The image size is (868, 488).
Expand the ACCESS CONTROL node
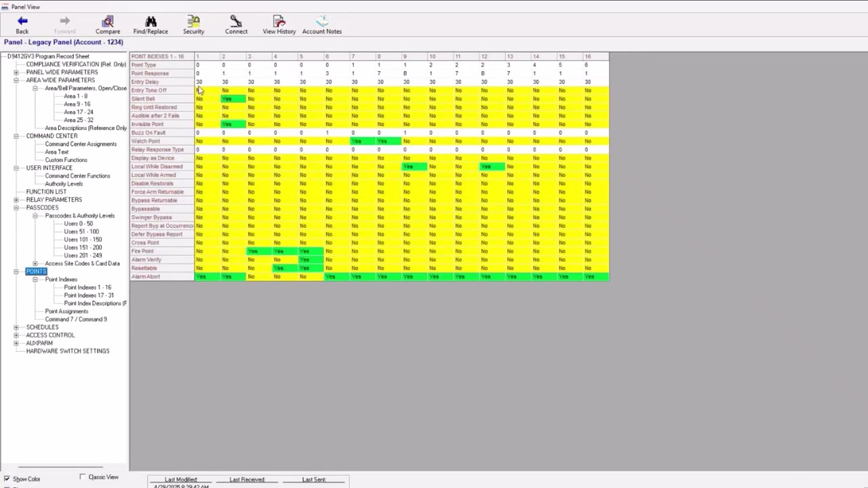pyautogui.click(x=16, y=335)
